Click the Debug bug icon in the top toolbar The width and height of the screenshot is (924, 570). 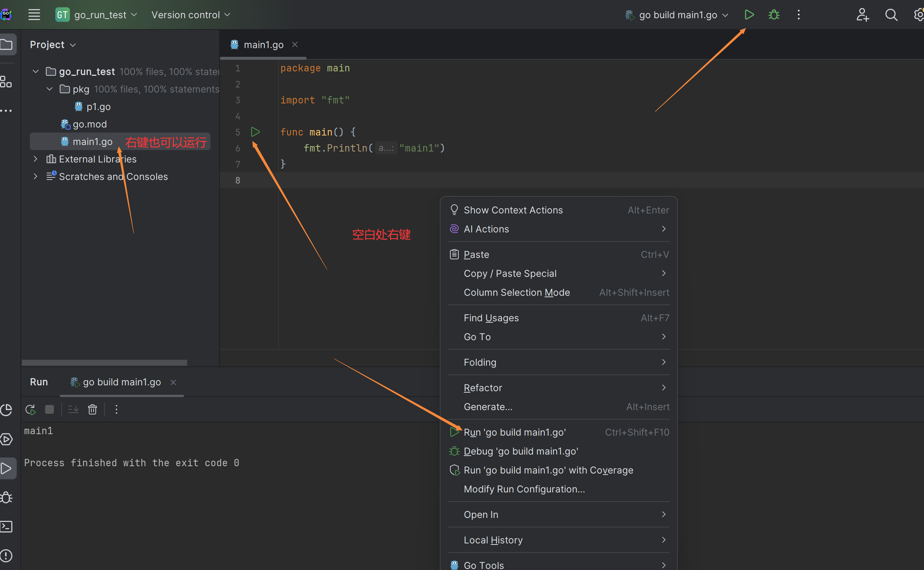(774, 15)
